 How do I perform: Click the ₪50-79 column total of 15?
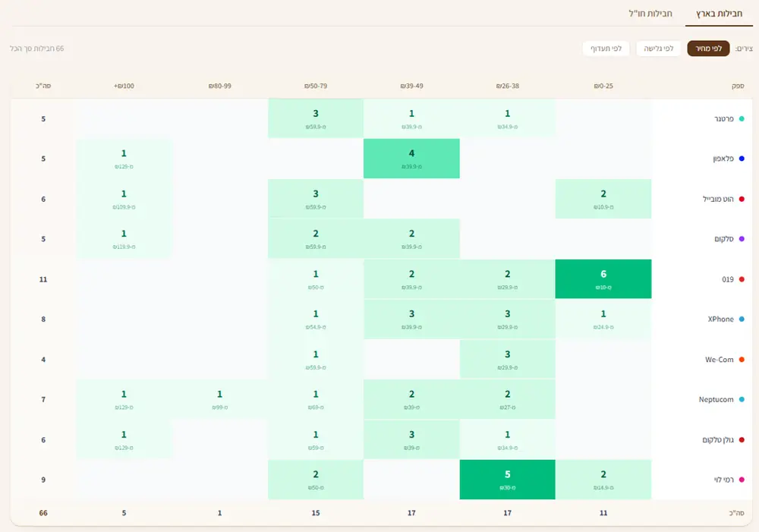316,512
